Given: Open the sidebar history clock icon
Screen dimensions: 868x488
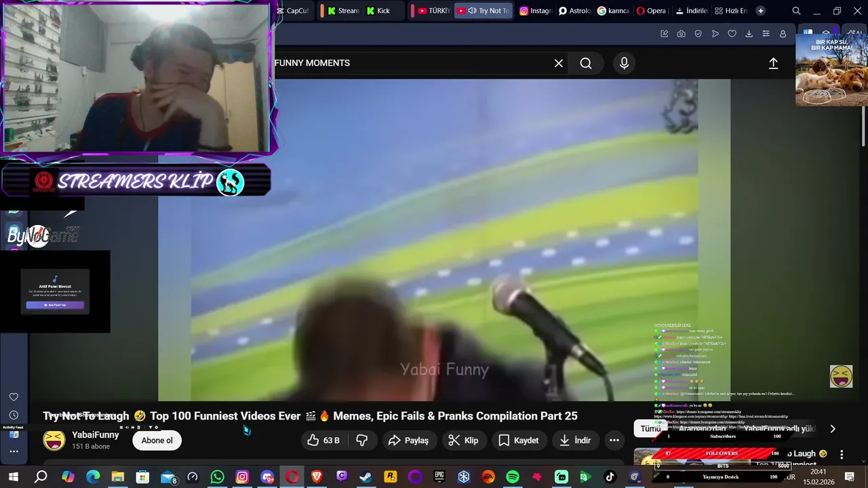Looking at the screenshot, I should 14,415.
